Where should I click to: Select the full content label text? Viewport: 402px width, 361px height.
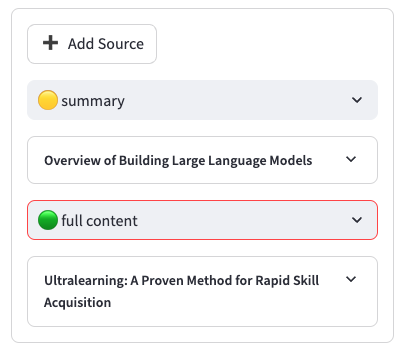click(99, 221)
